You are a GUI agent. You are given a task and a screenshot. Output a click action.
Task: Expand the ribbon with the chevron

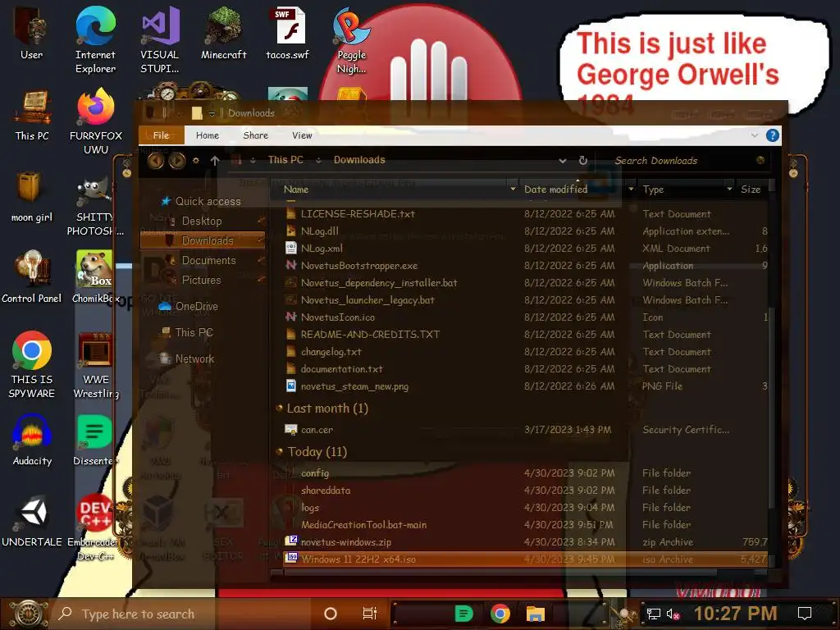755,135
